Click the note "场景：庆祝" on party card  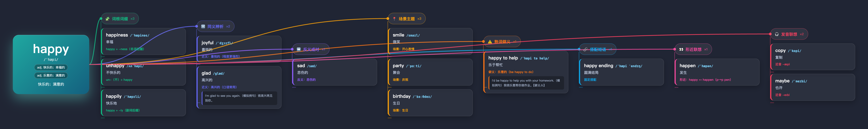click(400, 80)
